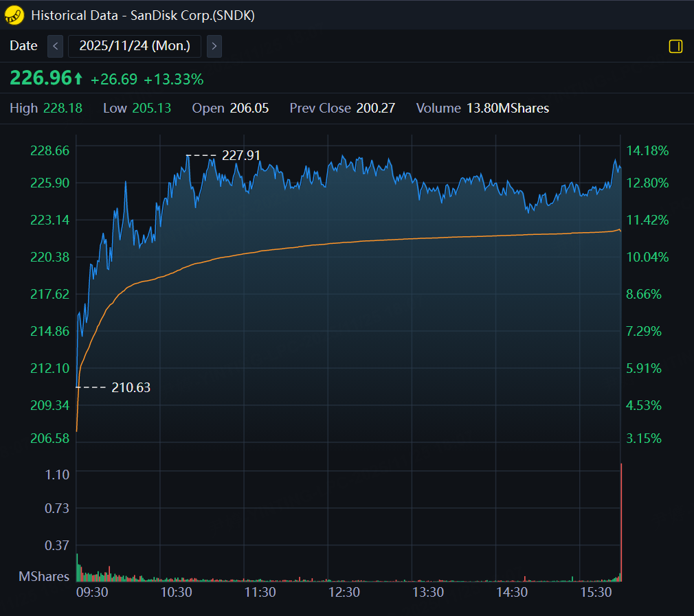Toggle the yellow side panel icon
The height and width of the screenshot is (616, 694).
click(675, 46)
